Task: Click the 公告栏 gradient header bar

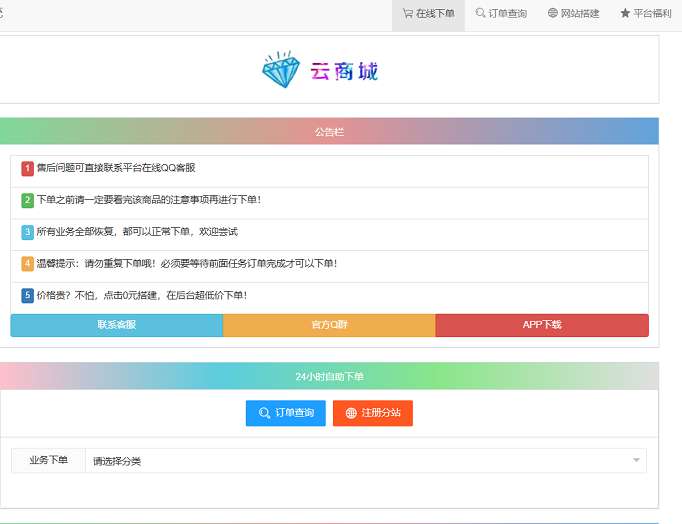Action: (329, 131)
